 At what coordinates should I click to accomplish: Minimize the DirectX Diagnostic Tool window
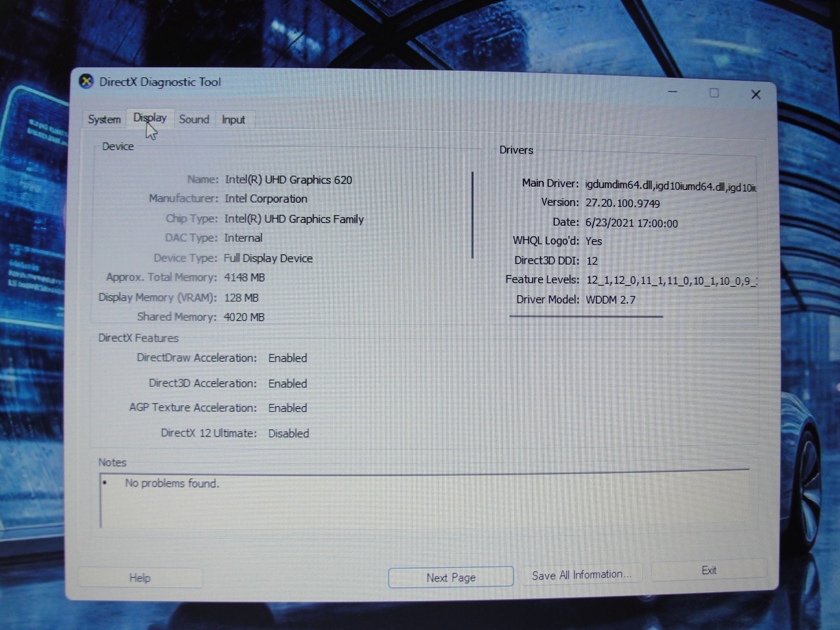pyautogui.click(x=673, y=92)
